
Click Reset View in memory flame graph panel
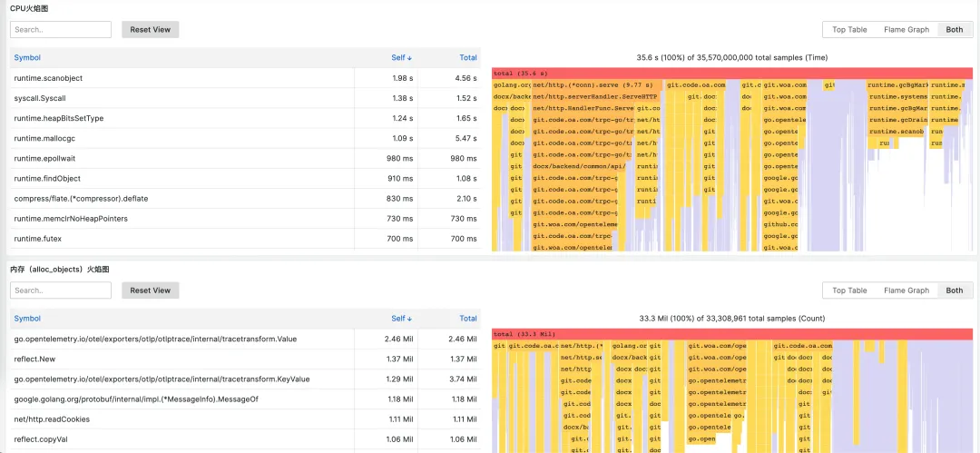pyautogui.click(x=151, y=291)
